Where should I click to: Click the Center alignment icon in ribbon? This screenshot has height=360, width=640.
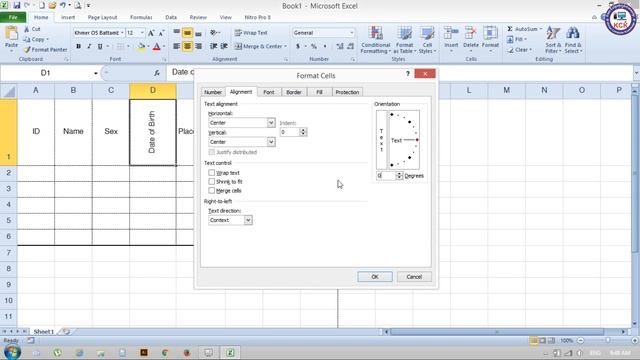coord(187,47)
